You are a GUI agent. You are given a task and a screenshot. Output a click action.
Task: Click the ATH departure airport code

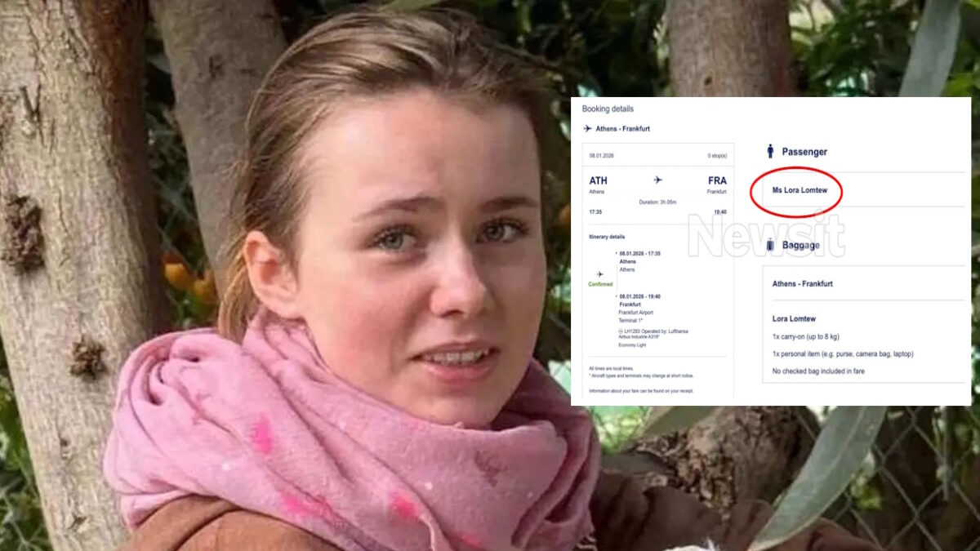(x=598, y=180)
